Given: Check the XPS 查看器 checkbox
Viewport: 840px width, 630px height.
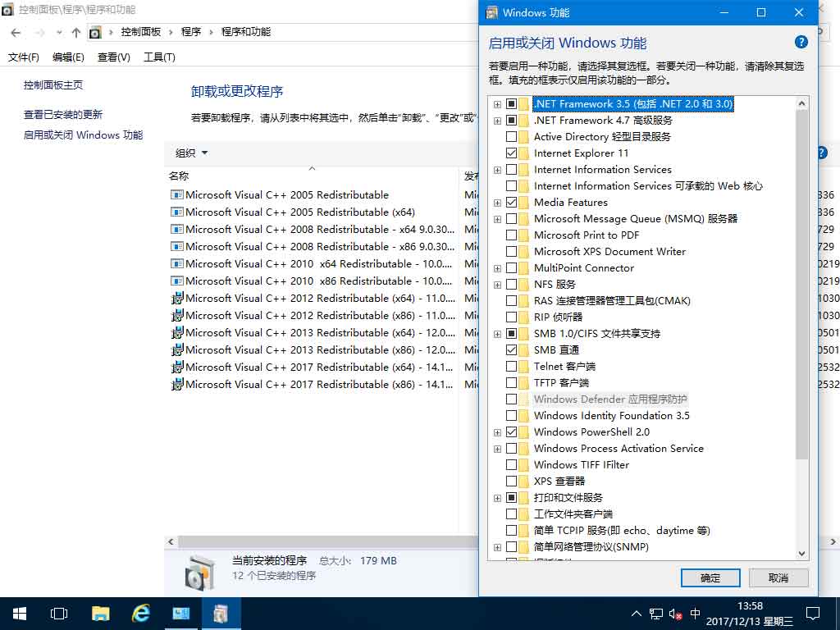Looking at the screenshot, I should pos(512,481).
